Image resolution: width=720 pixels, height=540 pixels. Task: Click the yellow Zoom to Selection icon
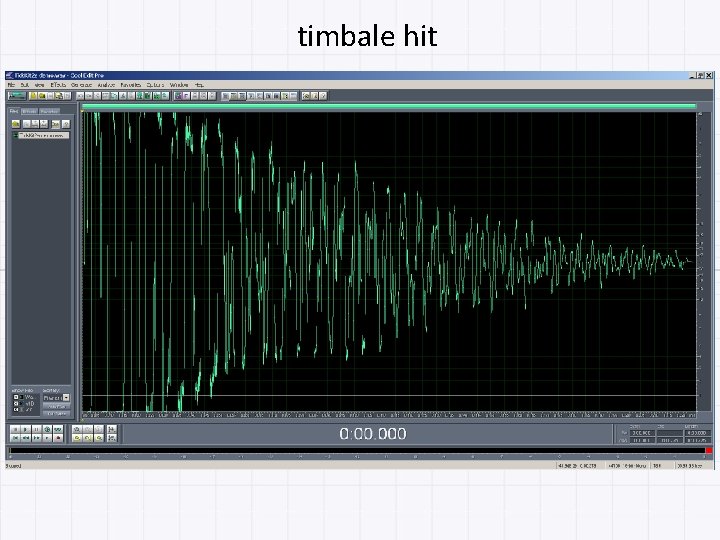click(77, 438)
